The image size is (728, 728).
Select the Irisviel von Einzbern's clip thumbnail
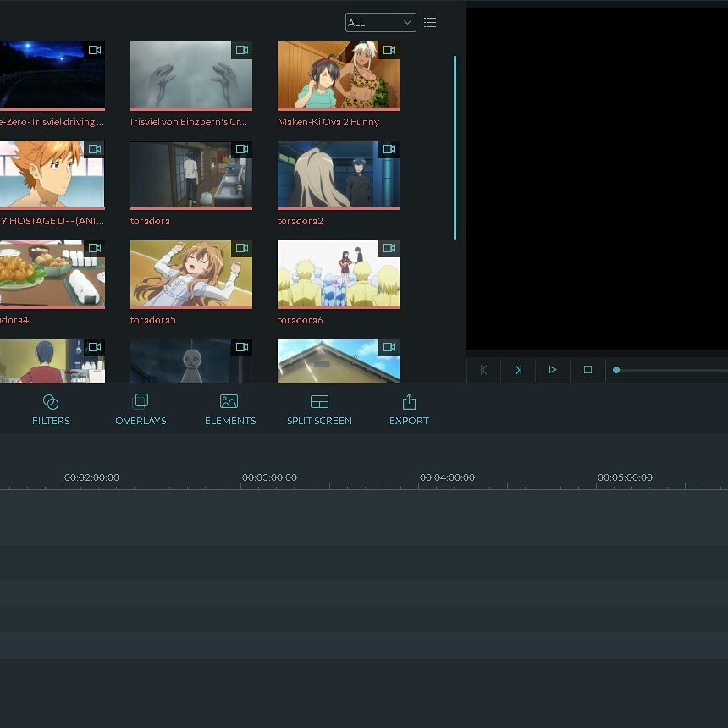coord(191,76)
